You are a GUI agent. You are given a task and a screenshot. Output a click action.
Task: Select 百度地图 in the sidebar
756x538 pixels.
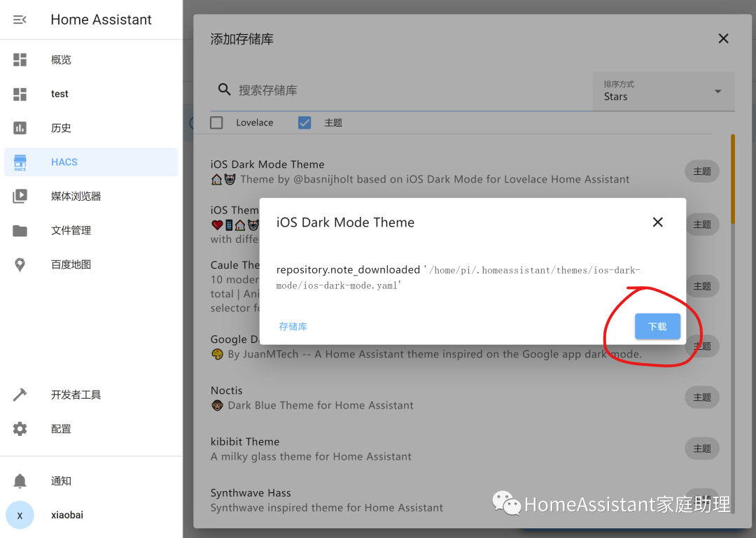pyautogui.click(x=90, y=264)
